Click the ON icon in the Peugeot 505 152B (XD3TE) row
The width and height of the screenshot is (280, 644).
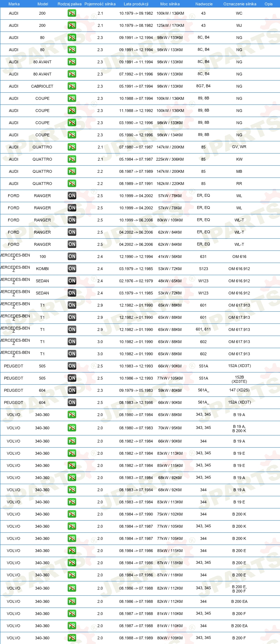(x=72, y=378)
